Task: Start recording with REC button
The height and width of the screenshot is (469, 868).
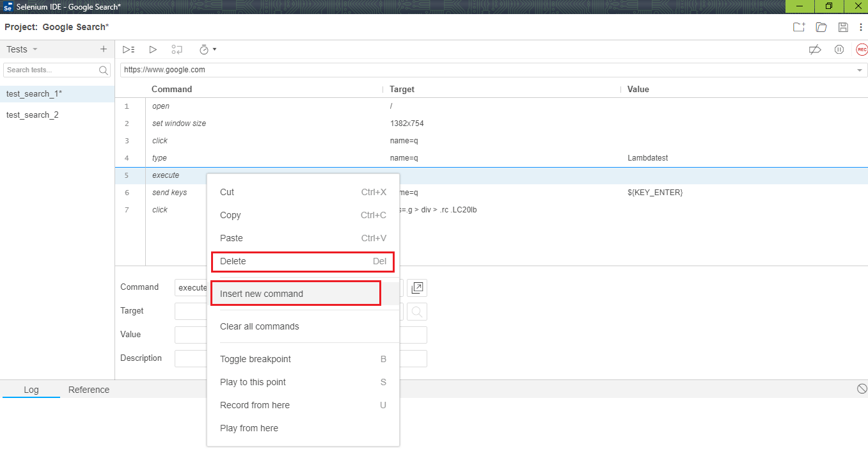Action: [862, 49]
